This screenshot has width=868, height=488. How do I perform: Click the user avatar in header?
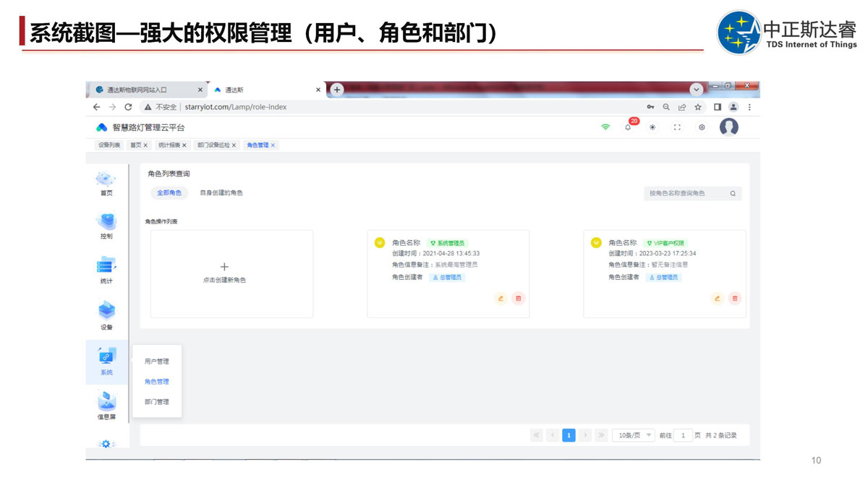click(x=728, y=127)
